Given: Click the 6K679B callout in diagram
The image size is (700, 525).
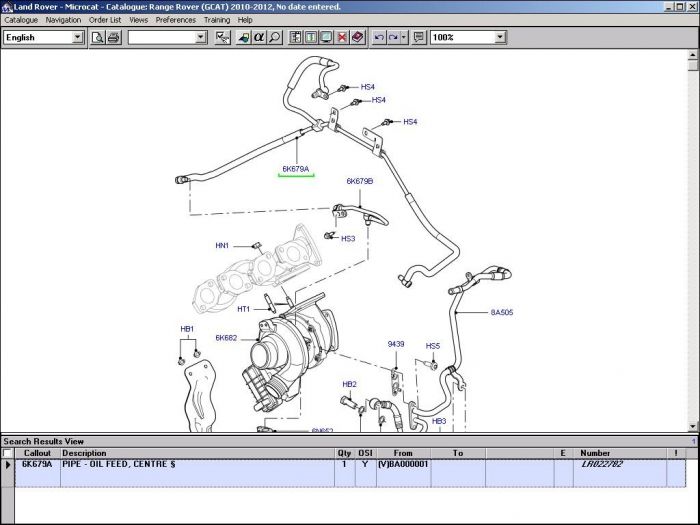Looking at the screenshot, I should coord(360,181).
